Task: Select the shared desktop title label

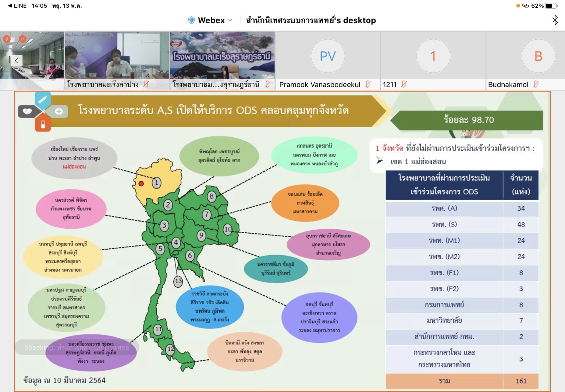Action: (x=311, y=20)
